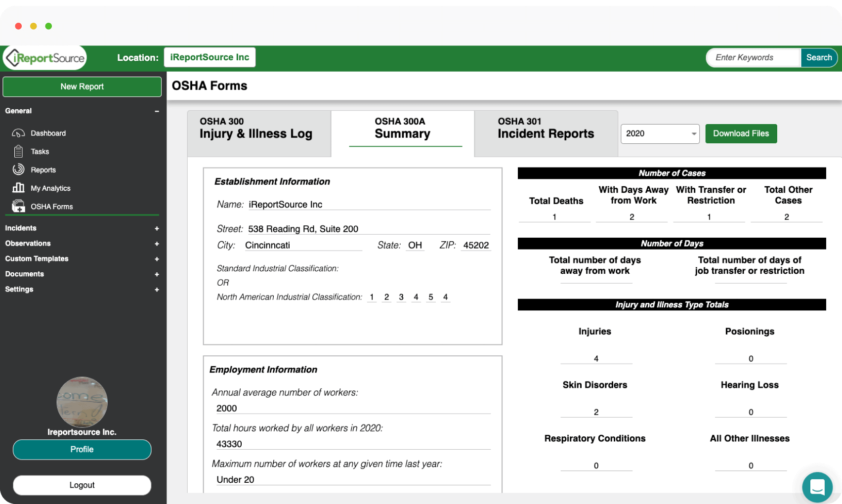Open the chat bubble widget
842x504 pixels.
point(817,487)
